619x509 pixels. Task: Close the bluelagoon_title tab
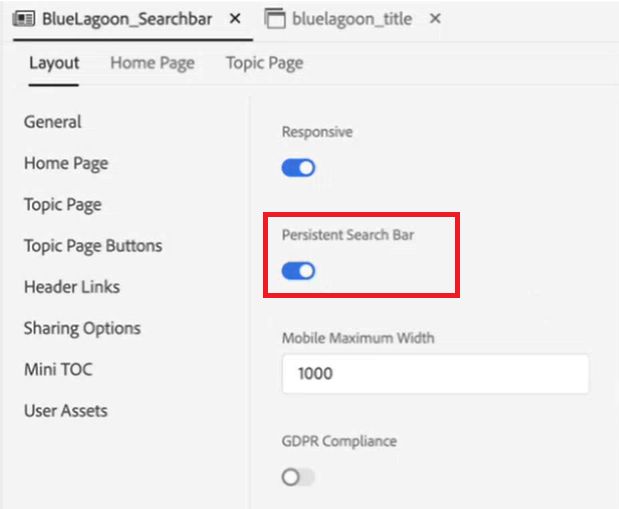(435, 19)
